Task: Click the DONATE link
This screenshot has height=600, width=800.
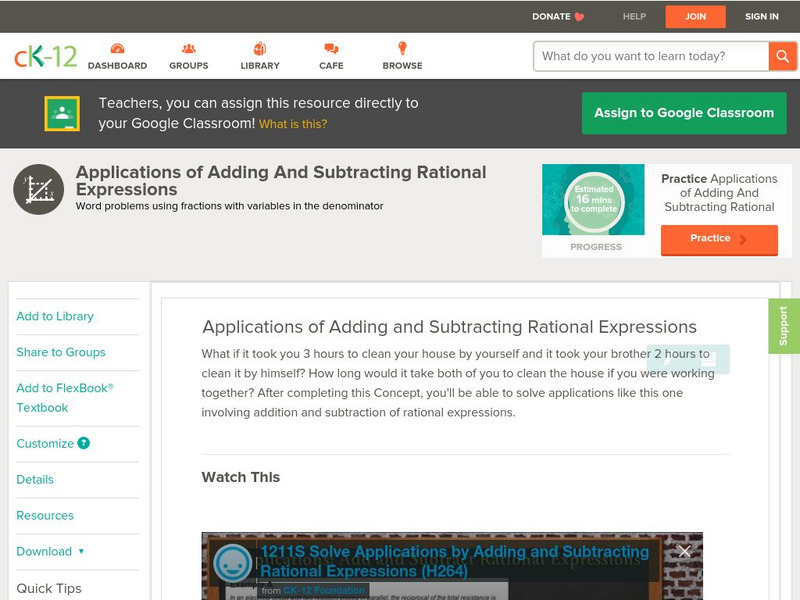Action: point(558,17)
